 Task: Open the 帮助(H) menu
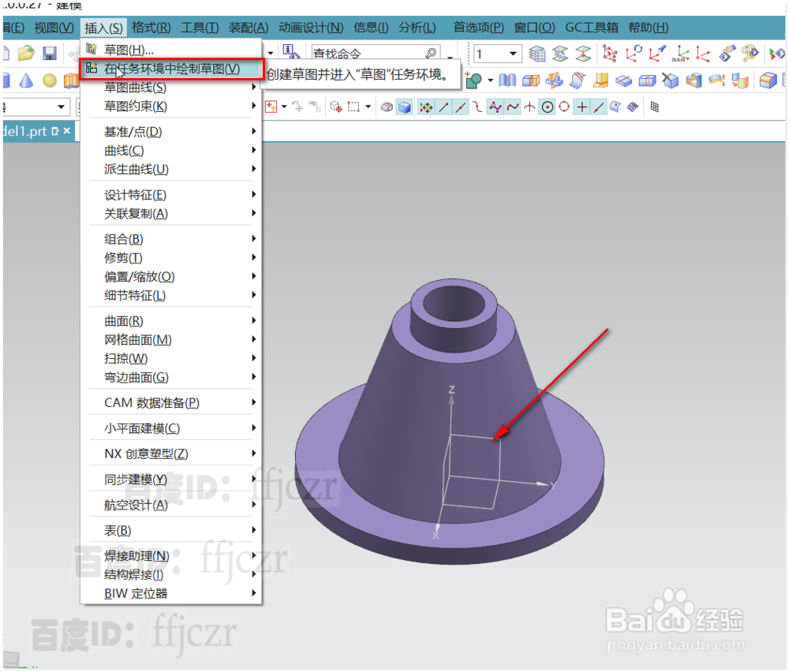(648, 28)
